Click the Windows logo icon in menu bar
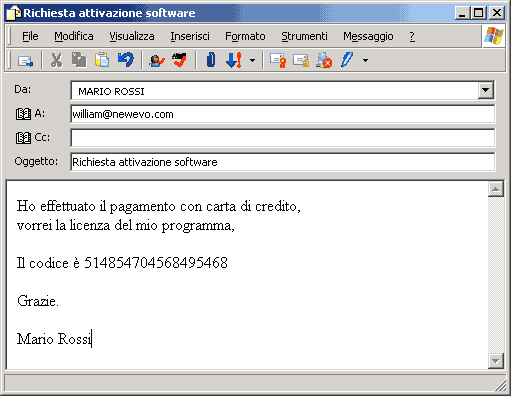The image size is (511, 396). click(494, 36)
